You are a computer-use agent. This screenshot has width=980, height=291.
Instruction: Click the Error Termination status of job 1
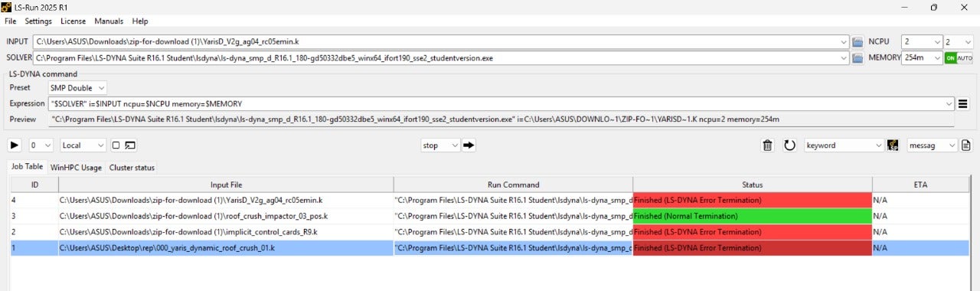(753, 248)
